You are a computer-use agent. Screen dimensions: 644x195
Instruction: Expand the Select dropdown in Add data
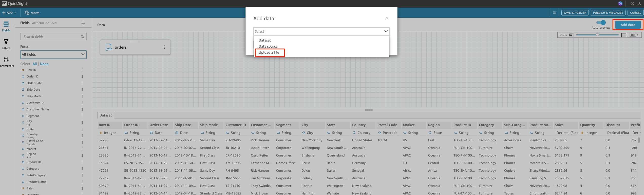point(321,31)
